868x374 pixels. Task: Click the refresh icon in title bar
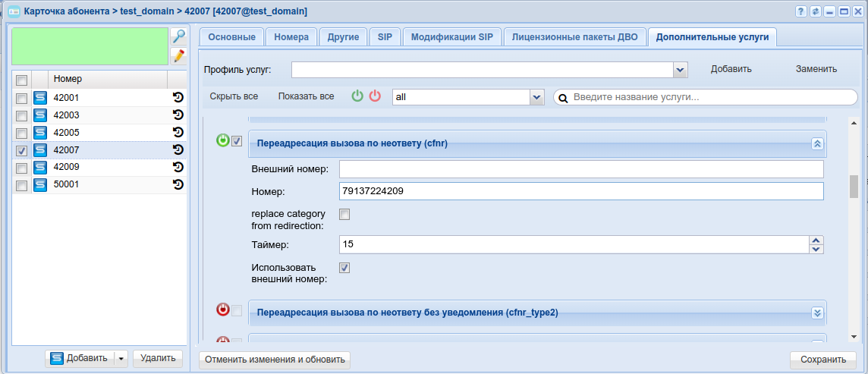816,12
